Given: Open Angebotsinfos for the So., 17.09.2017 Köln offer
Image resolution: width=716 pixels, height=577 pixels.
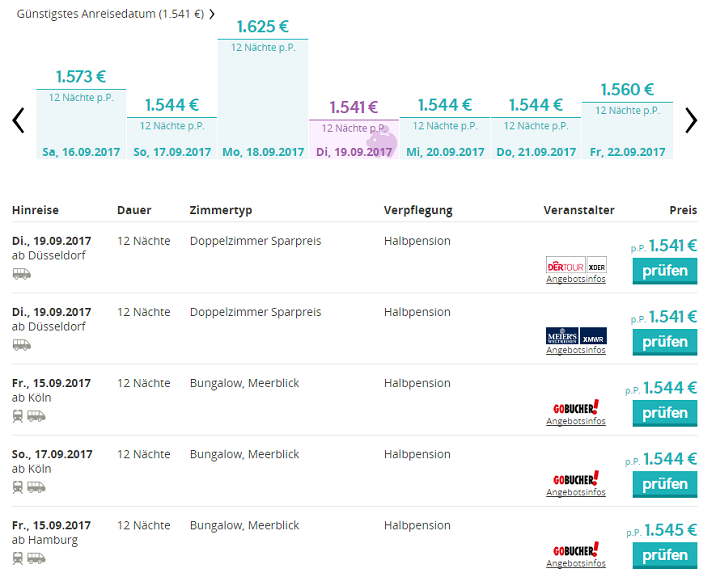Looking at the screenshot, I should click(576, 492).
